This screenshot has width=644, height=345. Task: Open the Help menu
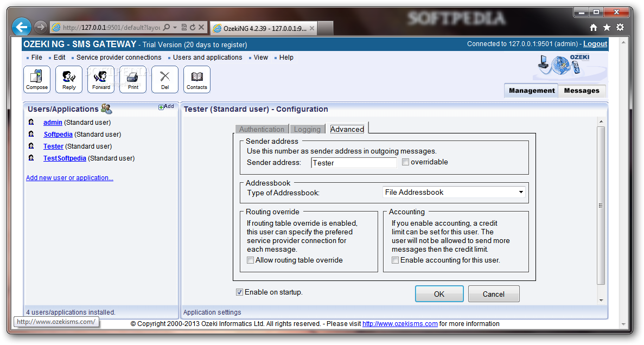point(286,58)
